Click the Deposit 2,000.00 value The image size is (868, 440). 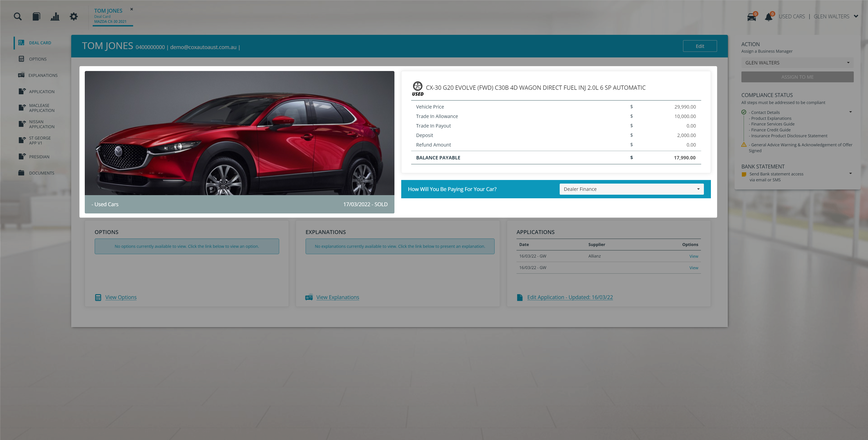point(686,135)
